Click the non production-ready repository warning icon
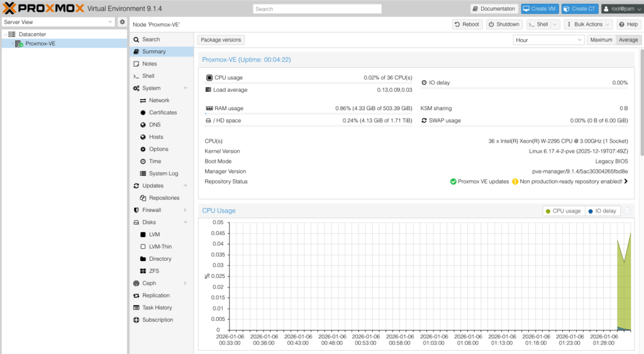Viewport: 644px width, 354px height. (x=515, y=182)
